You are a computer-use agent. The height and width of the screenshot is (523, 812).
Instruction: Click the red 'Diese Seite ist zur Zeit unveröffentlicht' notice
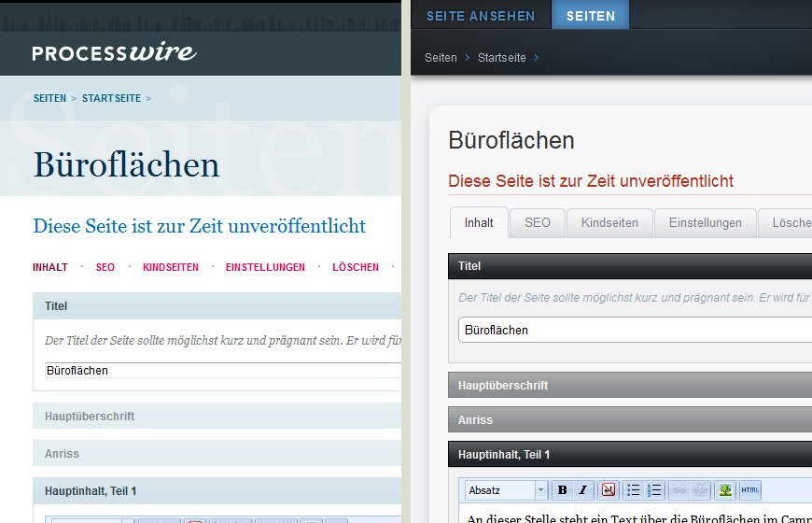coord(591,181)
